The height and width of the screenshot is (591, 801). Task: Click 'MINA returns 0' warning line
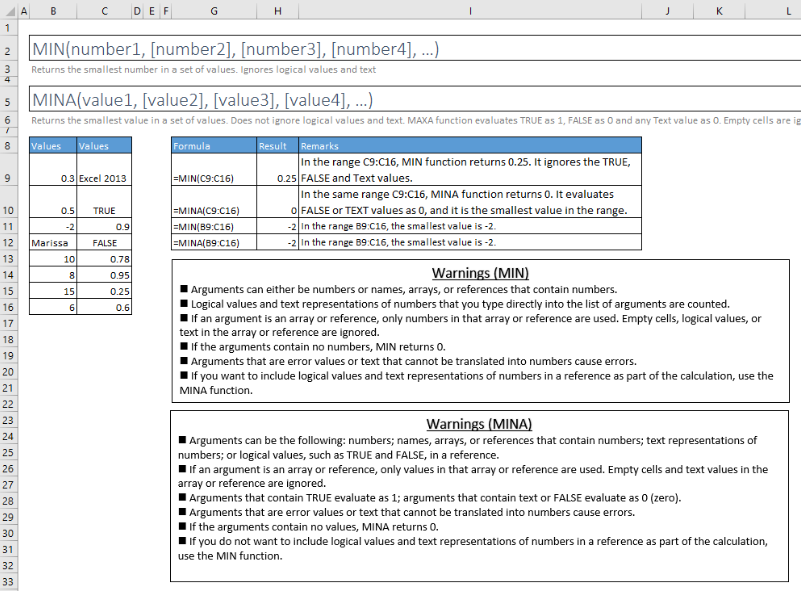tap(309, 527)
